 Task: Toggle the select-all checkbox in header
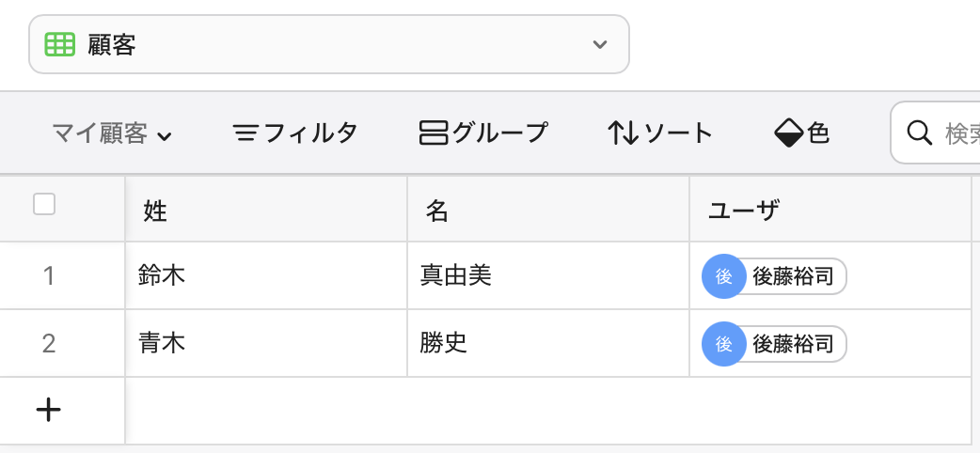(x=44, y=204)
